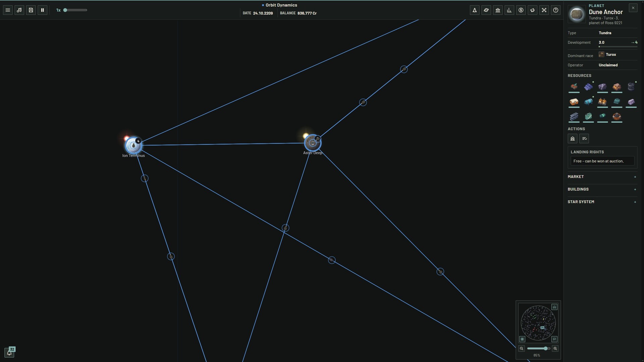
Task: Expand the BUILDINGS section
Action: pos(602,189)
